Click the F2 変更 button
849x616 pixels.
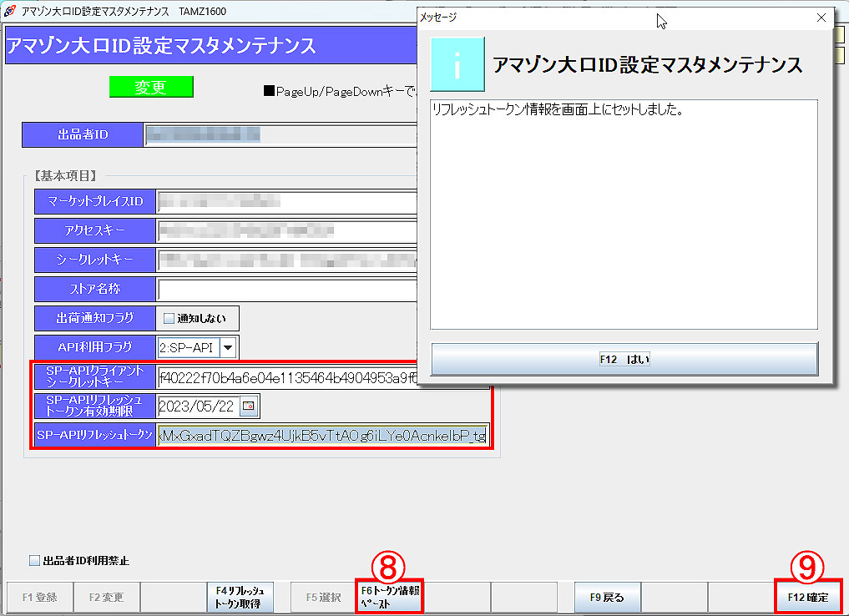(x=106, y=597)
